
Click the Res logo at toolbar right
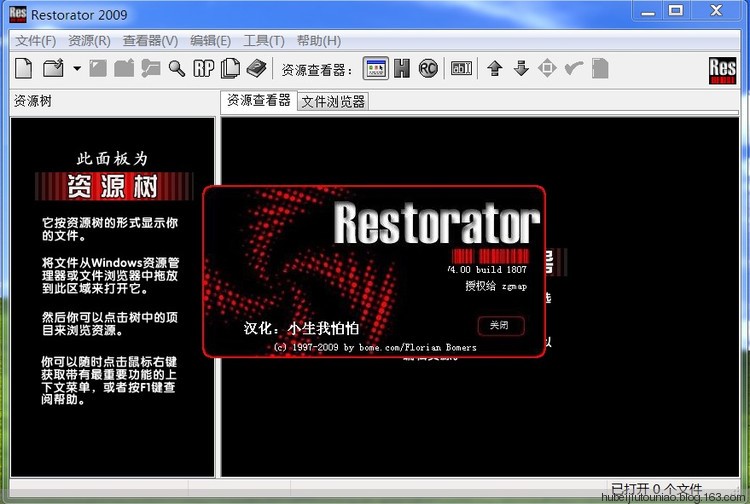coord(722,70)
